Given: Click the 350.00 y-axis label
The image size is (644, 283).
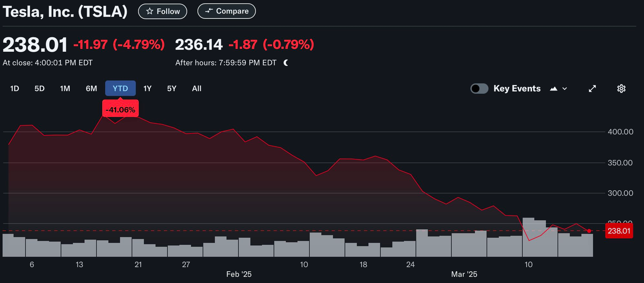Looking at the screenshot, I should (x=620, y=163).
